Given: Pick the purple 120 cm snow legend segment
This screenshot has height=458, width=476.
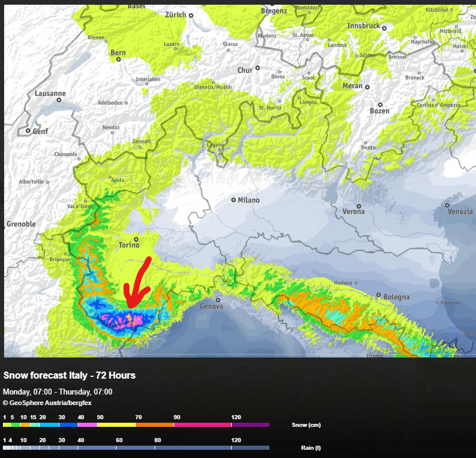Looking at the screenshot, I should 250,424.
